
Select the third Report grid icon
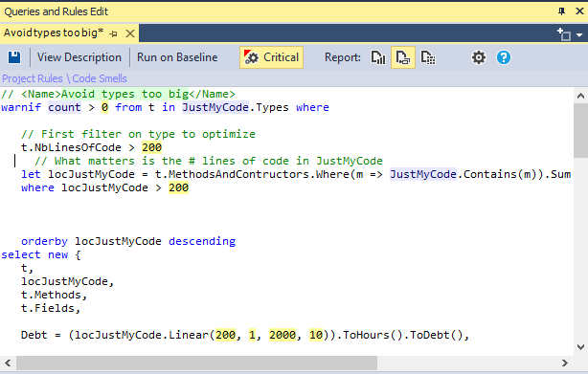pyautogui.click(x=428, y=57)
